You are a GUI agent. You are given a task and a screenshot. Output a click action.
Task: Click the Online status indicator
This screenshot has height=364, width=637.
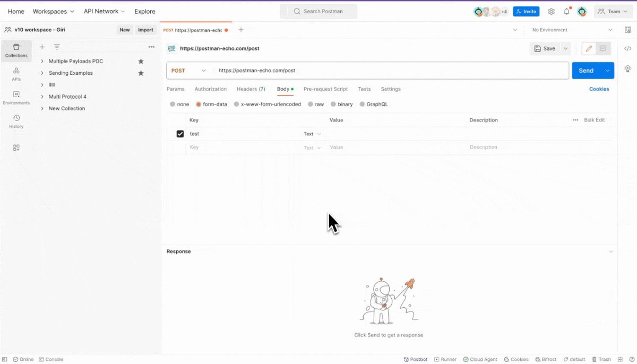click(x=23, y=359)
